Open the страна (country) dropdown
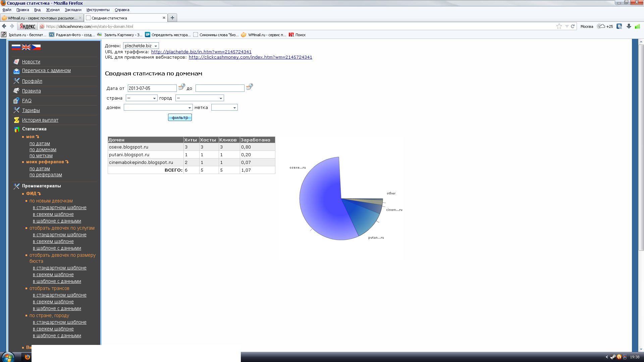Viewport: 644px width, 362px height. pos(142,98)
